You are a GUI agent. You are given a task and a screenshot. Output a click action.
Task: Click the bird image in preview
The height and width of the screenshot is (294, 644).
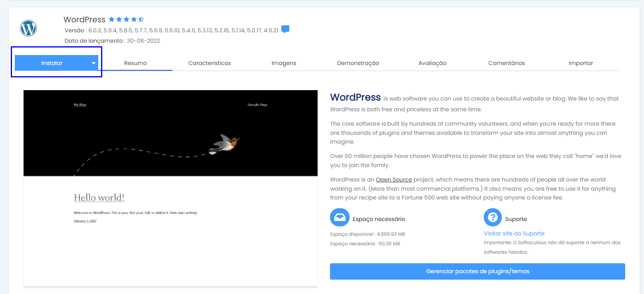click(226, 144)
